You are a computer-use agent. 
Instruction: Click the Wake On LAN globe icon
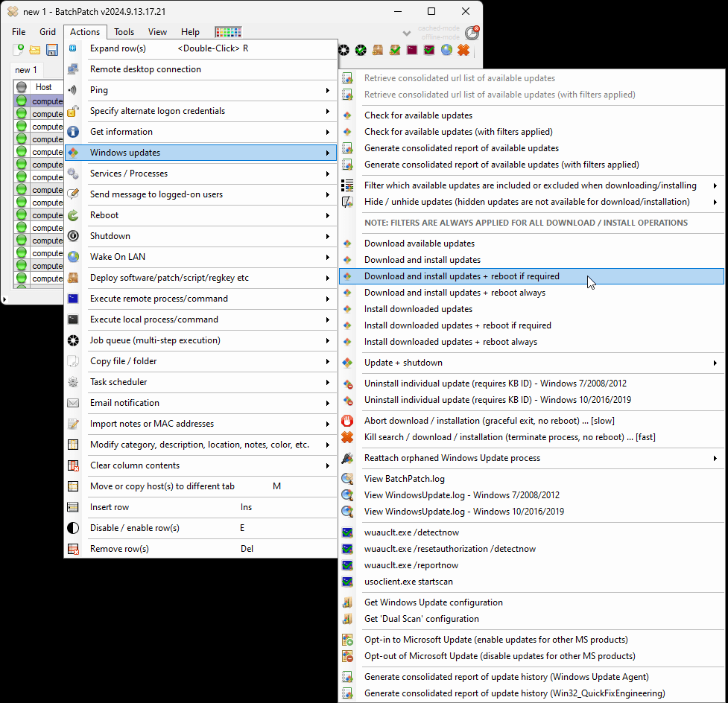click(73, 257)
